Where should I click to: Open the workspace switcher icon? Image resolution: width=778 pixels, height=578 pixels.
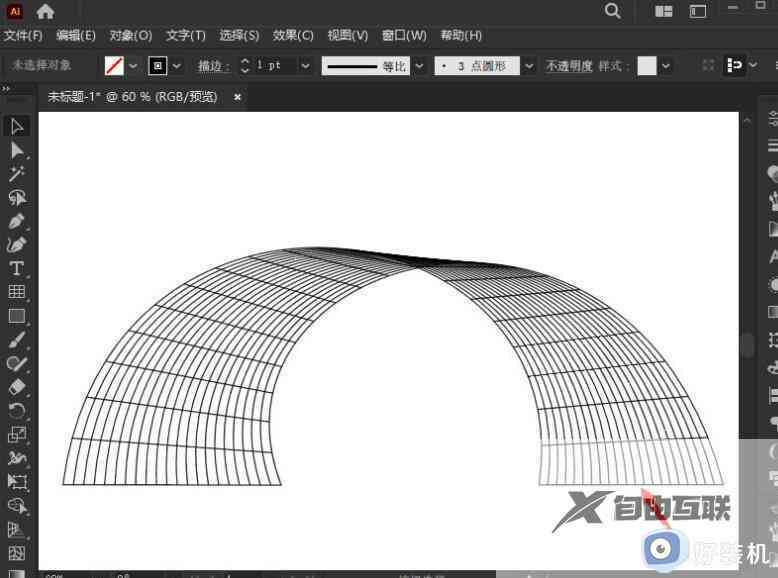click(698, 11)
